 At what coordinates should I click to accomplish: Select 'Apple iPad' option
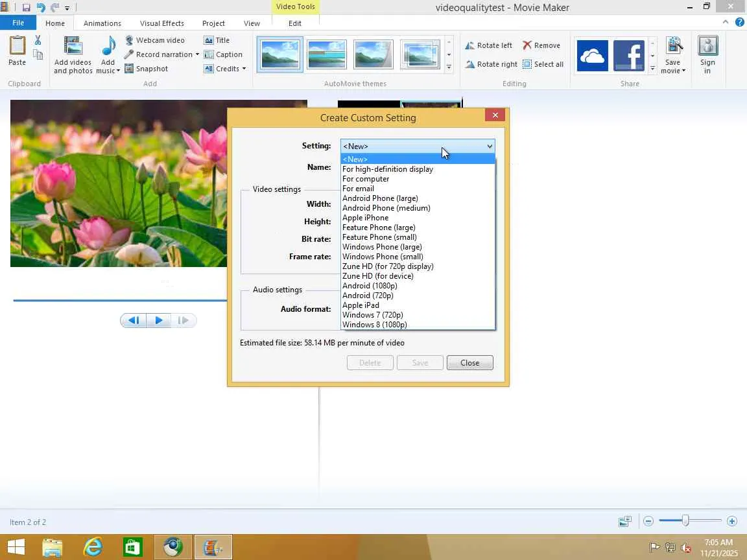point(418,305)
